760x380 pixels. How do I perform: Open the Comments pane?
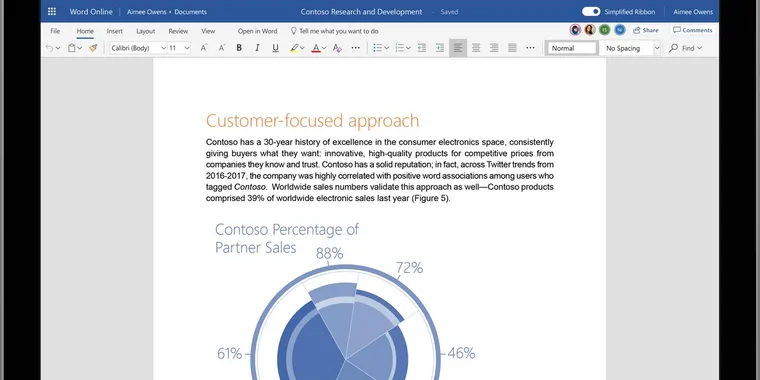coord(693,30)
